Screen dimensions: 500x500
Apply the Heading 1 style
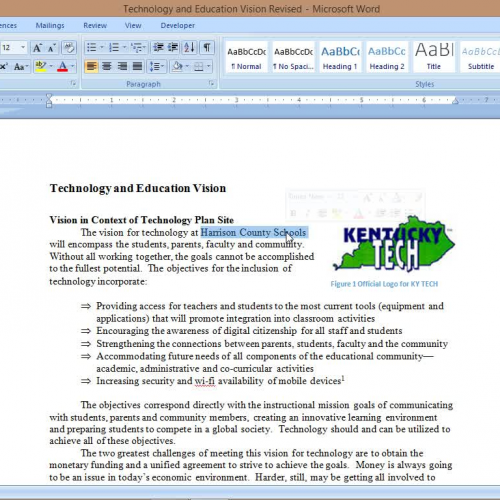click(x=340, y=57)
